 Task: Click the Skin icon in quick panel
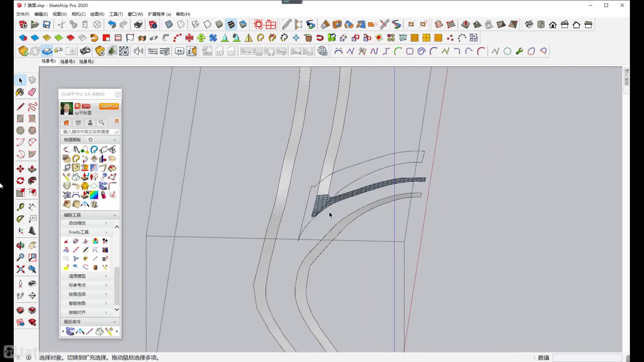click(103, 185)
